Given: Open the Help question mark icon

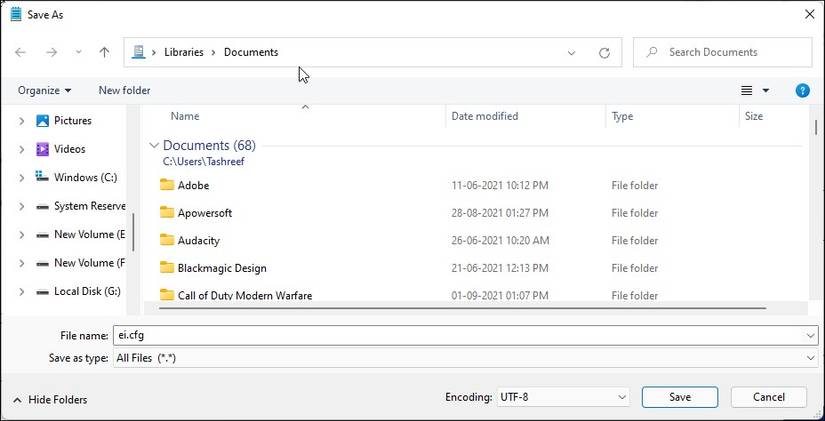Looking at the screenshot, I should tap(802, 90).
